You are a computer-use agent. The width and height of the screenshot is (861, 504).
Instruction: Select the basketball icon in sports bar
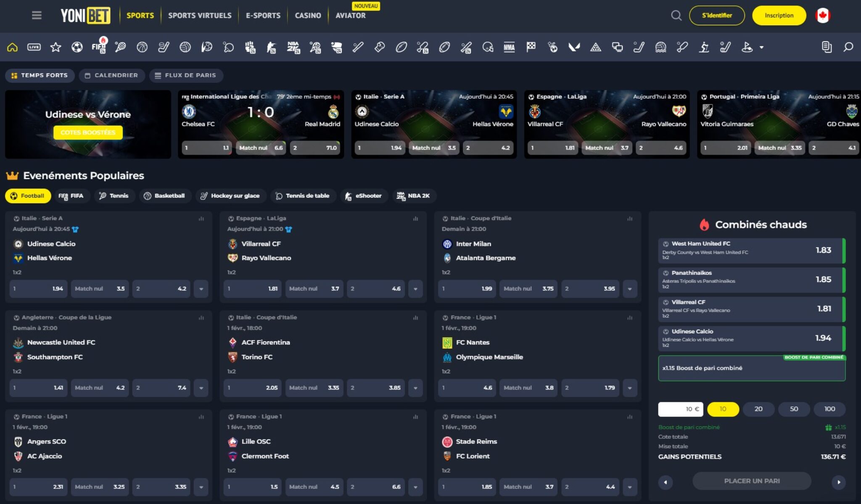(x=142, y=47)
